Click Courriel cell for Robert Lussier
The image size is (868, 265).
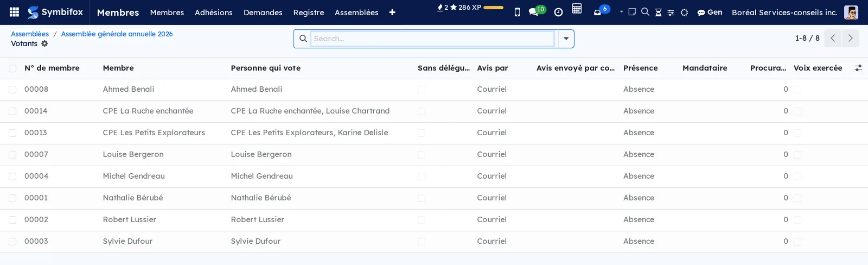492,219
